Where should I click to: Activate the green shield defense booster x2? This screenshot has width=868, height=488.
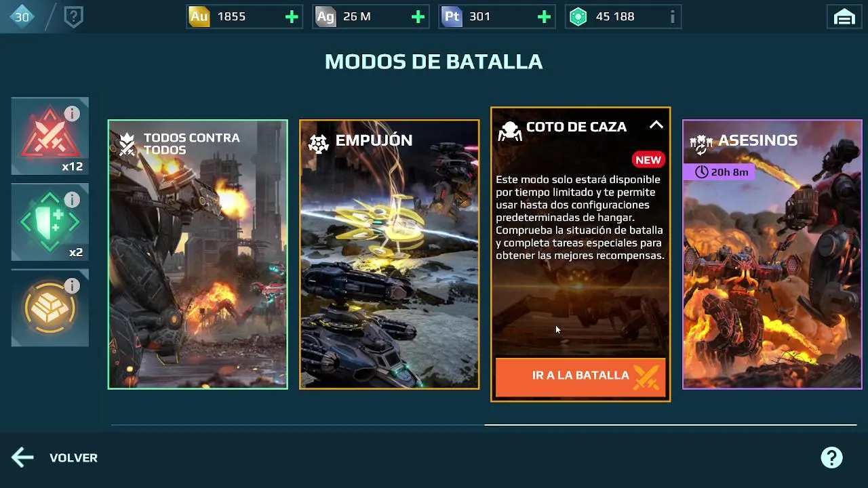coord(50,222)
